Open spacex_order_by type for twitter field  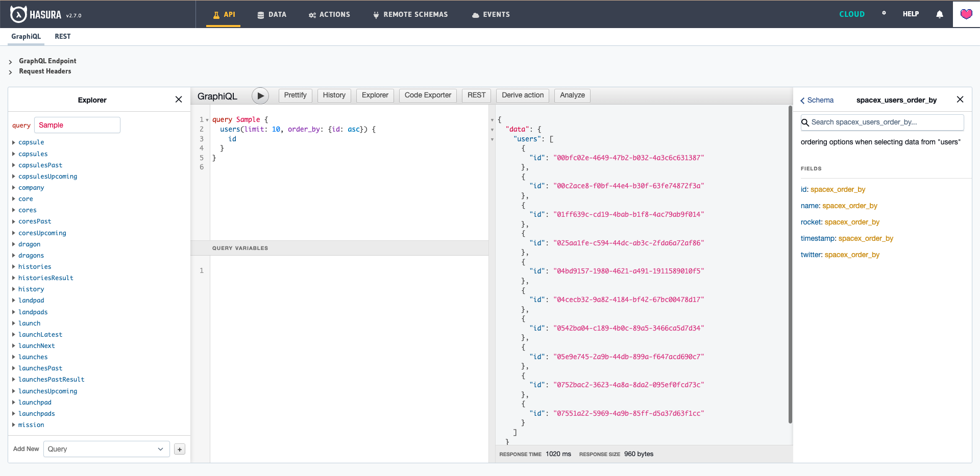point(852,255)
